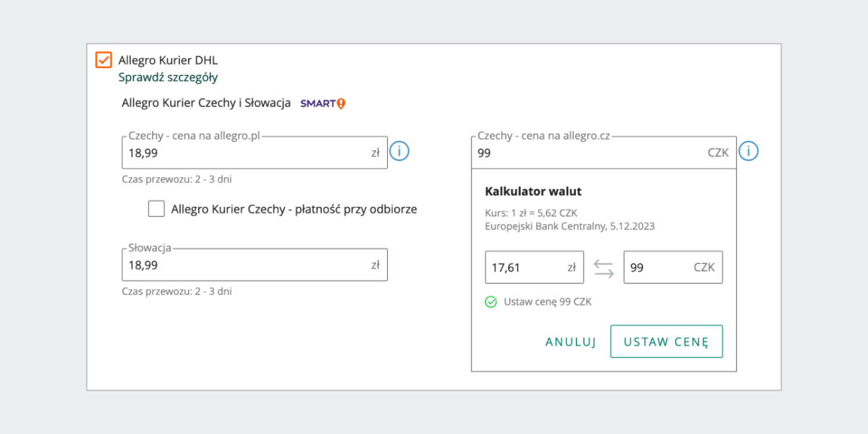Uncheck the Allegro Kurier DHL checkbox

click(103, 59)
